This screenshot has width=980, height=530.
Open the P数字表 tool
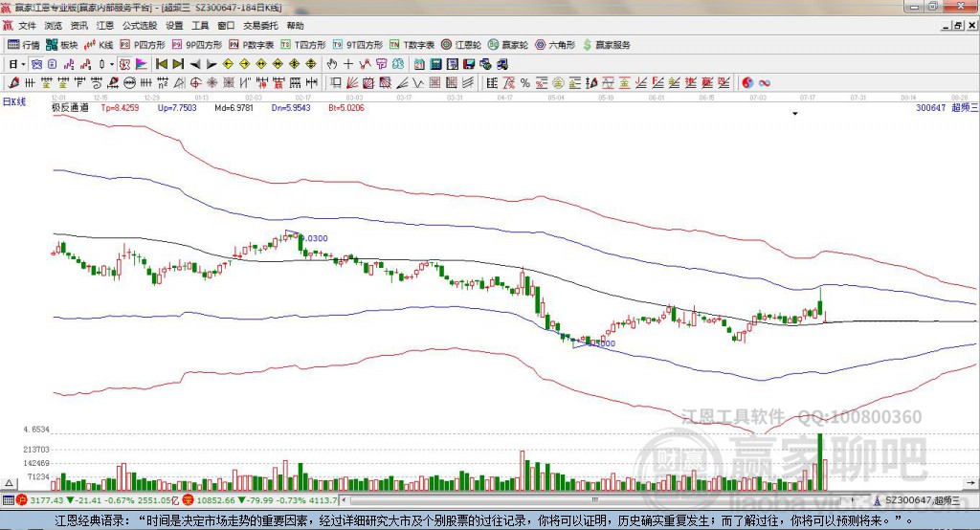252,45
